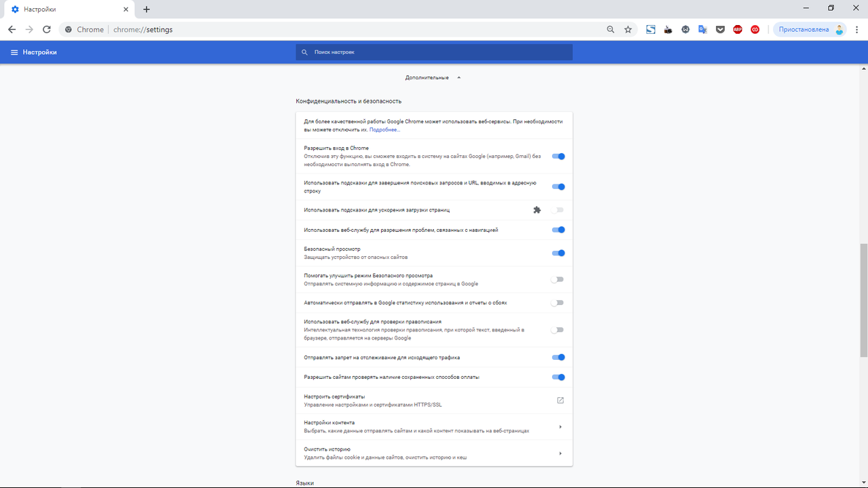The image size is (868, 488).
Task: Click the Приостановлена profile button
Action: 810,30
